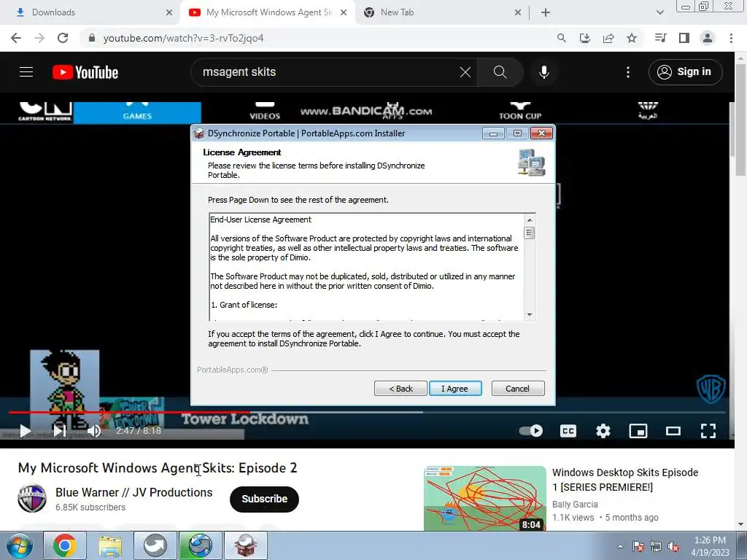Click the muted volume tray icon
The height and width of the screenshot is (560, 747).
(x=673, y=546)
